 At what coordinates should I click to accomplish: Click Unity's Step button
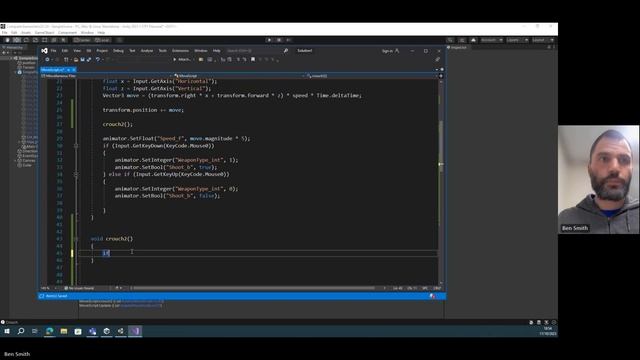[x=288, y=40]
